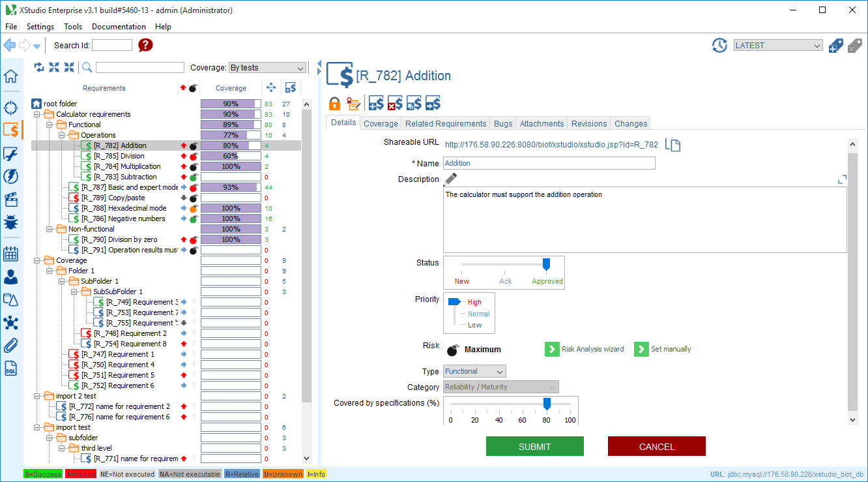The width and height of the screenshot is (868, 482).
Task: Open the network nodes module in sidebar
Action: pos(10,323)
